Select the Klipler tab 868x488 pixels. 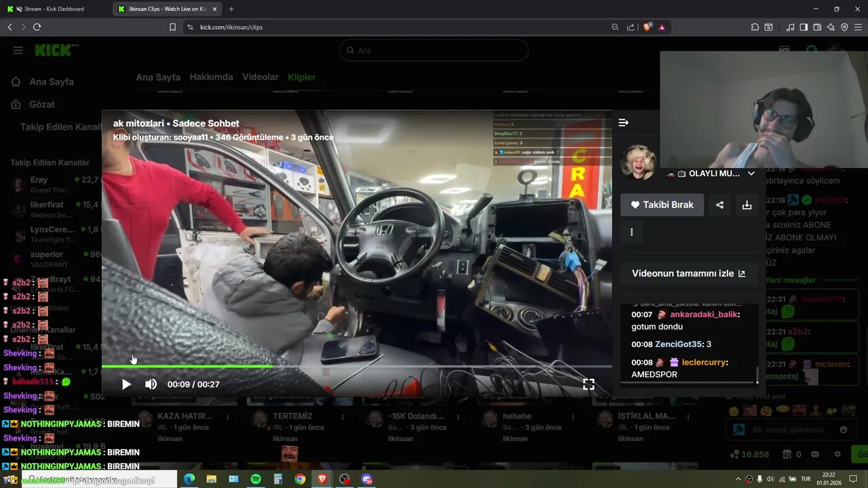pyautogui.click(x=302, y=77)
